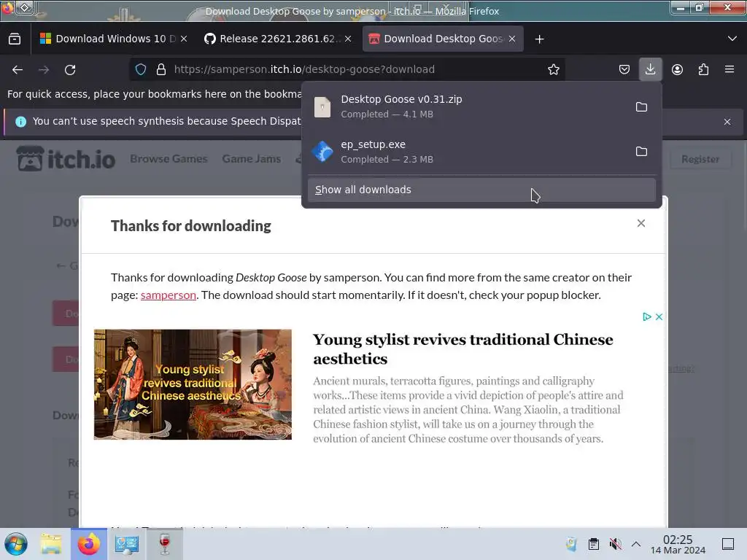Screen dimensions: 747x560
Task: Click Show all downloads
Action: [481, 190]
